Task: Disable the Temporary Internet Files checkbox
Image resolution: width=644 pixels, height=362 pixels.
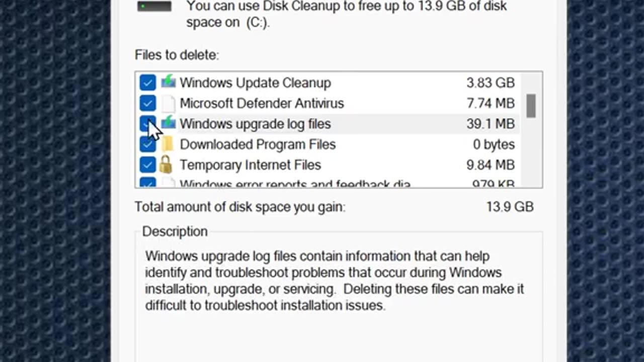Action: pos(148,165)
